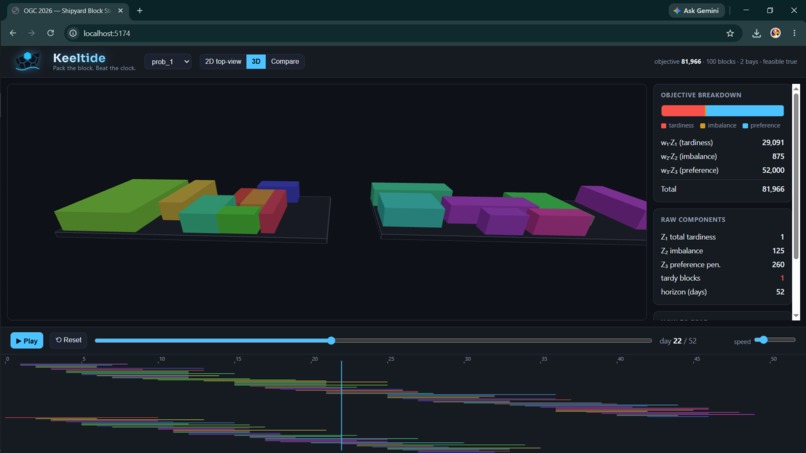Click the tardiness legend swatch
This screenshot has width=806, height=453.
(x=664, y=125)
